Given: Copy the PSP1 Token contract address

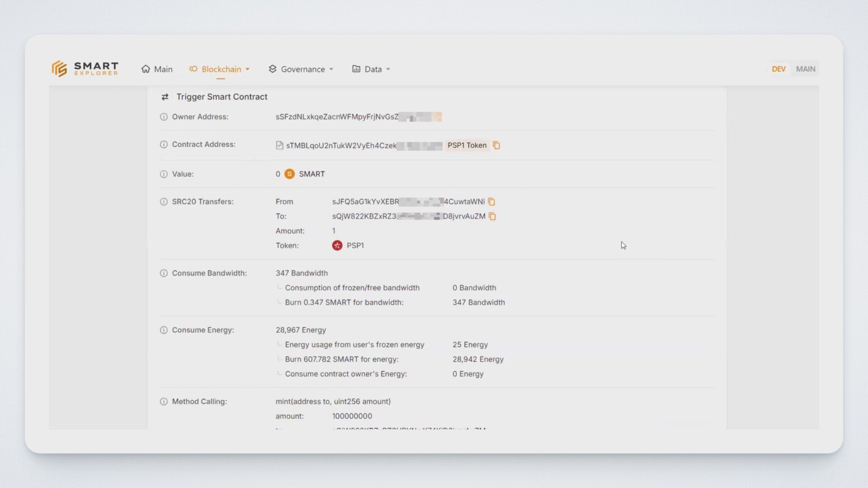Looking at the screenshot, I should pos(496,145).
